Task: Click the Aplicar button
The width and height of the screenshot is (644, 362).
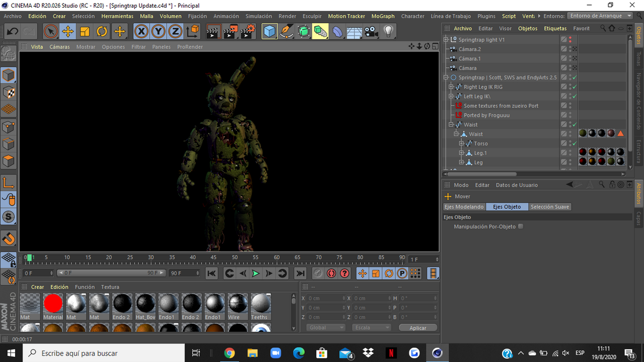Action: coord(418,328)
